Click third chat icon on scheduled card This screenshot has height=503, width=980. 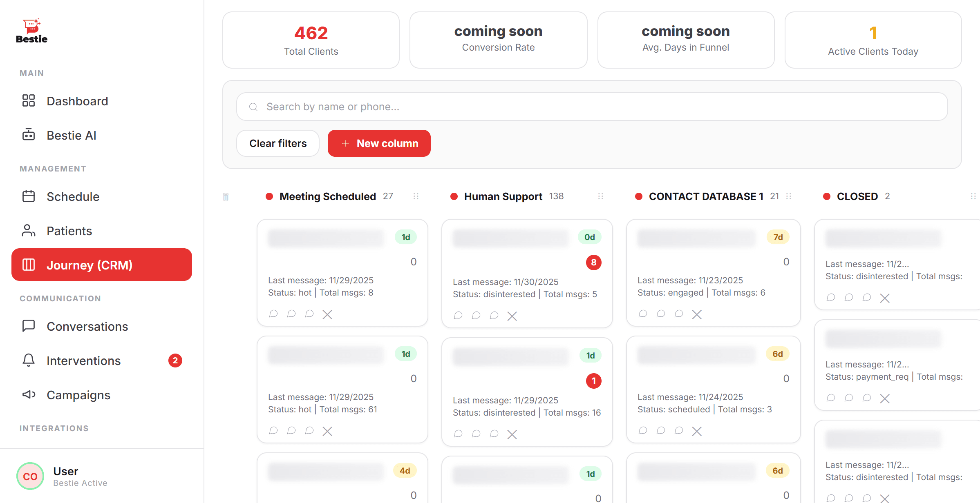[679, 430]
